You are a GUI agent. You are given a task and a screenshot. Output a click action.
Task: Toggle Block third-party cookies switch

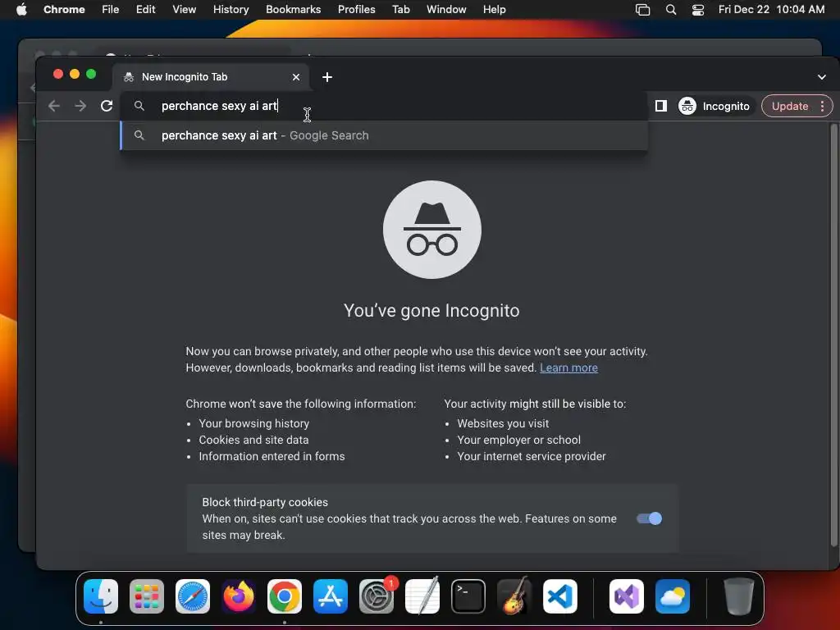(650, 518)
